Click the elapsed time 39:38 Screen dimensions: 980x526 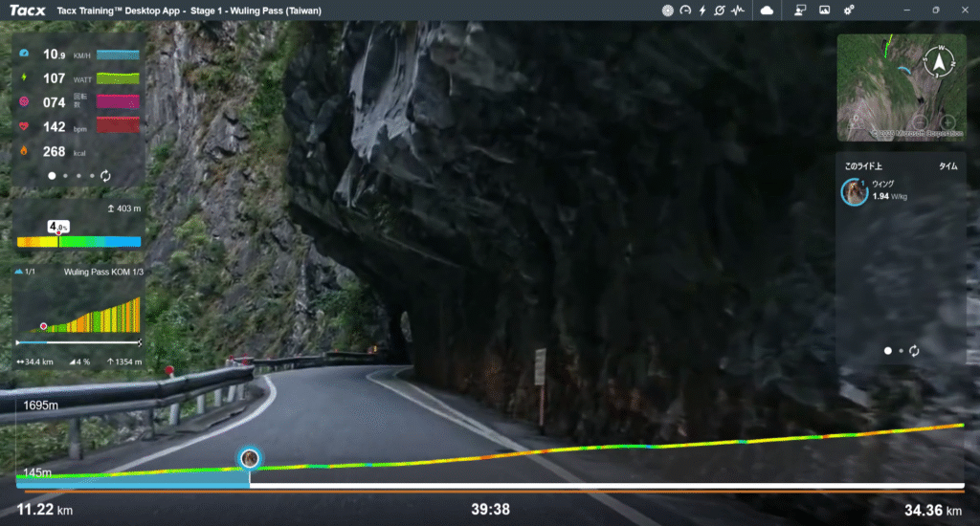(490, 510)
